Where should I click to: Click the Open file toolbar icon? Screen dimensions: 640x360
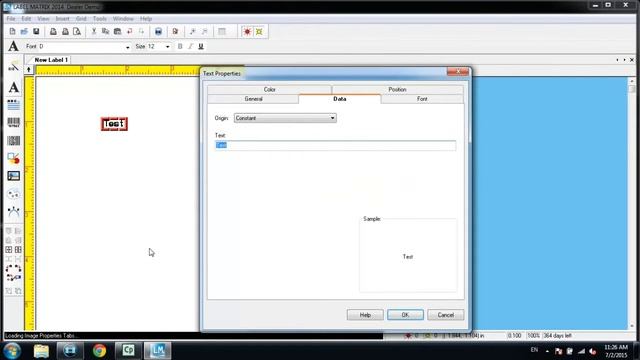[24, 31]
